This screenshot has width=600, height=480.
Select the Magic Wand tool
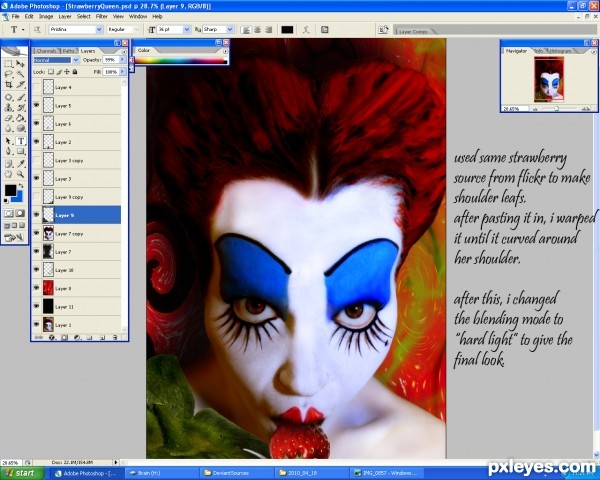(20, 74)
